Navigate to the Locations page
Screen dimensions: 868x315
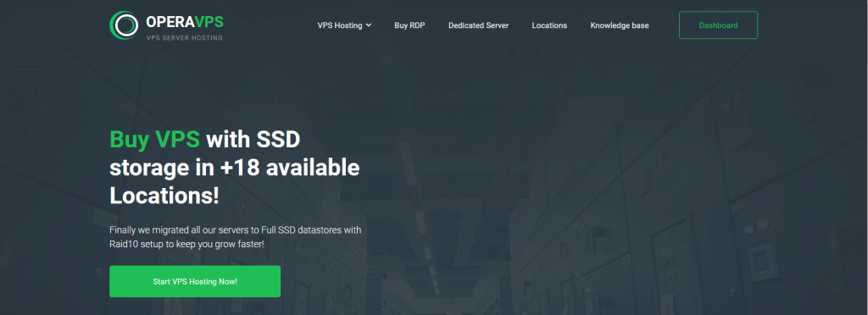click(x=549, y=25)
